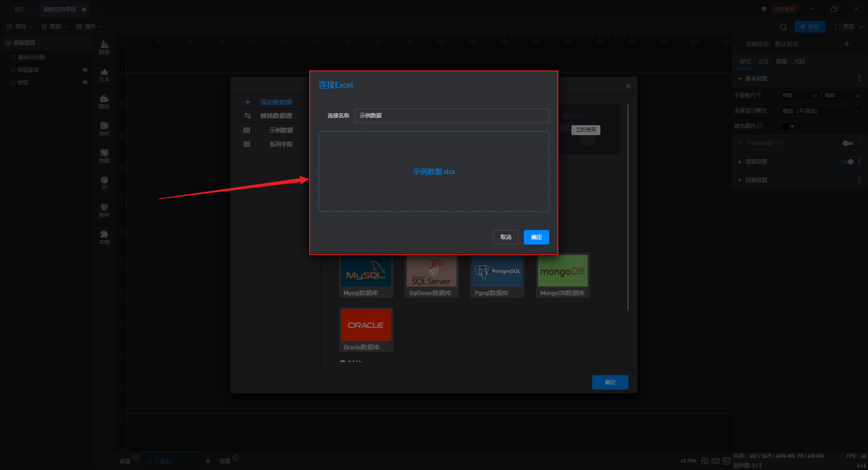Click the 连接名称 input field
The height and width of the screenshot is (470, 868).
(452, 116)
